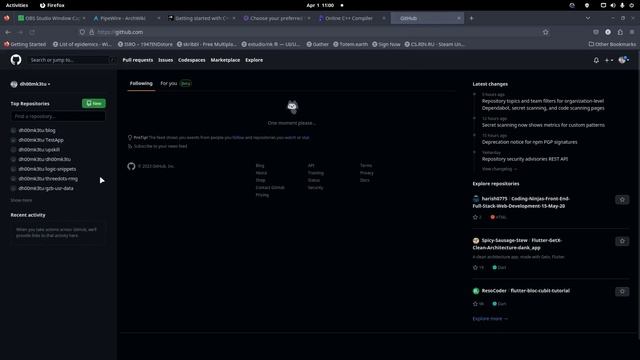Open ResoCoder flutter-bloc-cubit-tutorial repository link
Viewport: 640px width, 360px height.
click(x=526, y=291)
